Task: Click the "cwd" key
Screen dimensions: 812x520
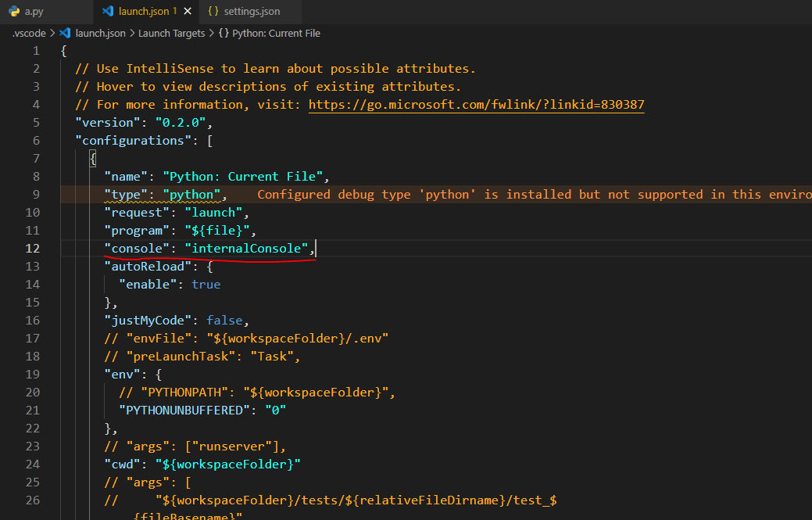Action: point(122,464)
